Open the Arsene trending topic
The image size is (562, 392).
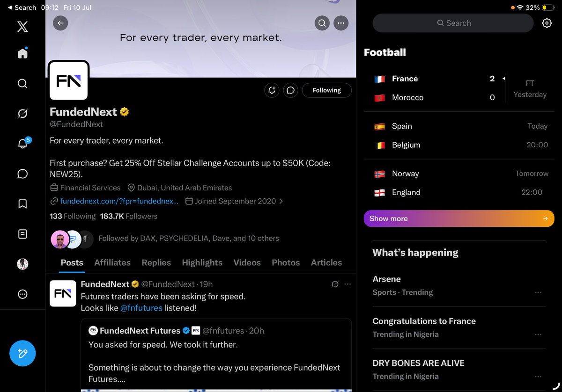(x=459, y=285)
